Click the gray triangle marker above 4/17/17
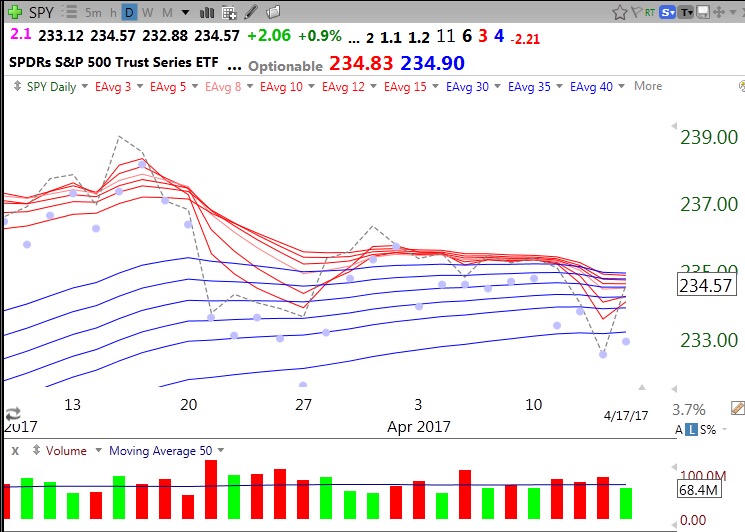The height and width of the screenshot is (532, 745). 642,387
